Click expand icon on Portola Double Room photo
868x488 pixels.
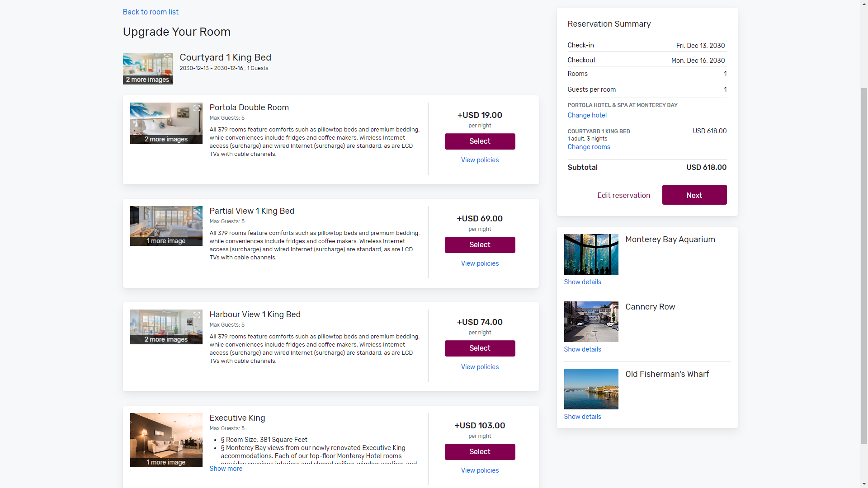(197, 108)
